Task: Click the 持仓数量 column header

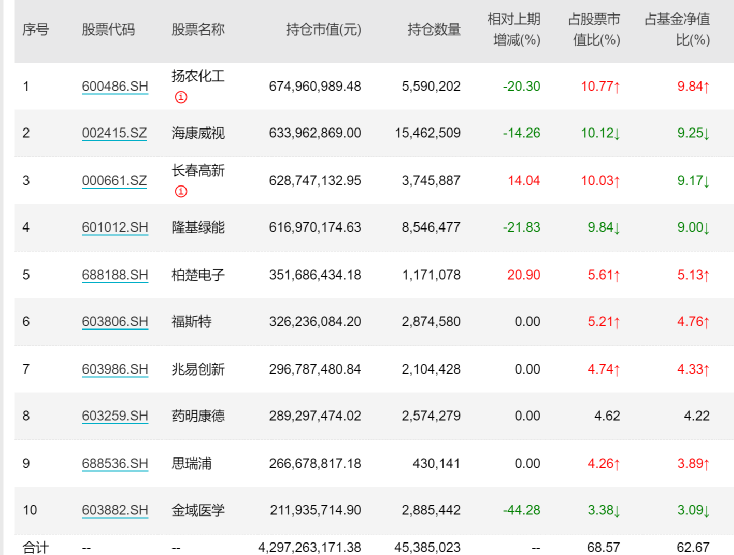Action: (x=434, y=30)
